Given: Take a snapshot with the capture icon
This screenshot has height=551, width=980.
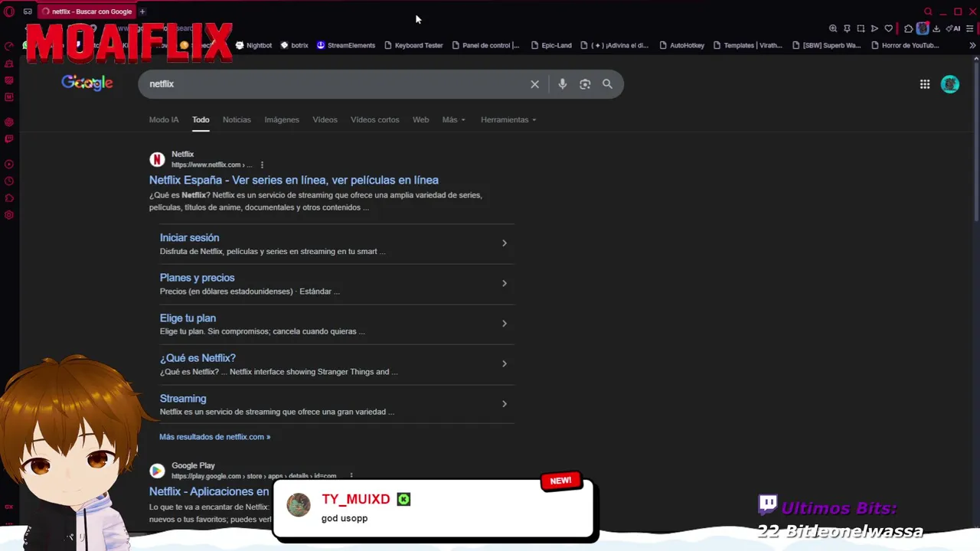Looking at the screenshot, I should coord(861,28).
